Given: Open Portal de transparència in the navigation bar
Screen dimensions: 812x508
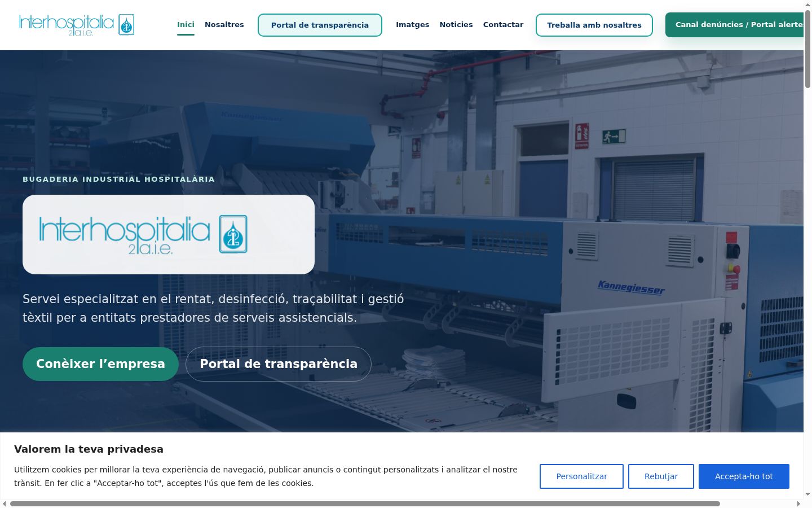Looking at the screenshot, I should point(320,25).
